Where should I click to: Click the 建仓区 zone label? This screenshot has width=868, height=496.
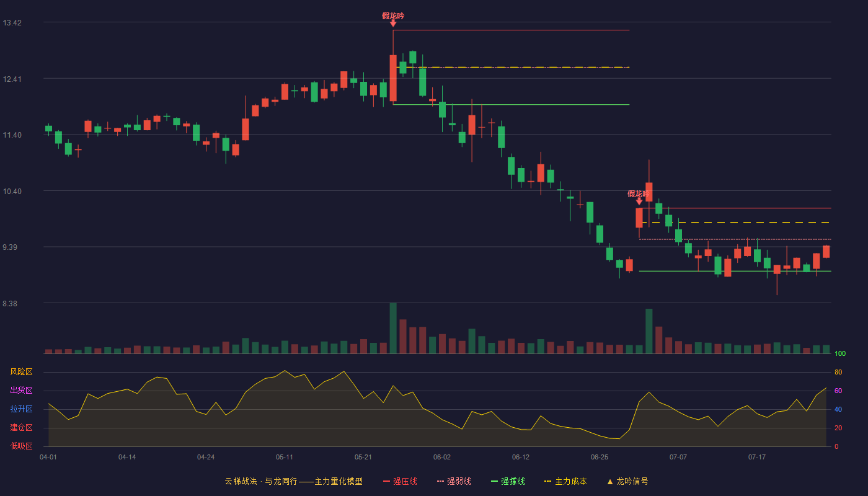pos(21,428)
